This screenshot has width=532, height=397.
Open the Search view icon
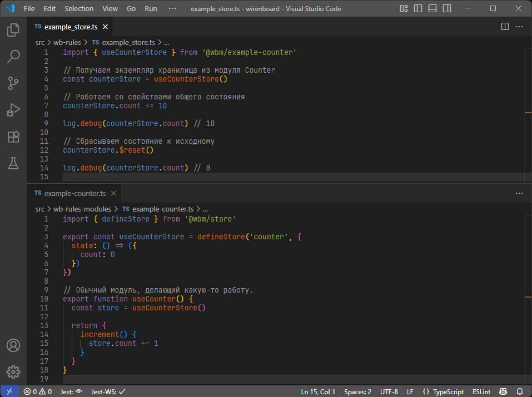coord(13,56)
